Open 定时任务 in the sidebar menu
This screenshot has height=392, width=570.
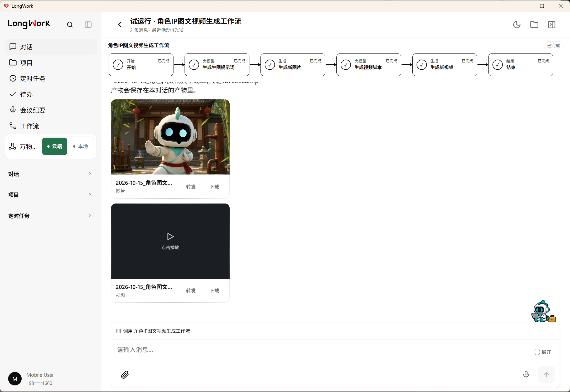click(51, 79)
